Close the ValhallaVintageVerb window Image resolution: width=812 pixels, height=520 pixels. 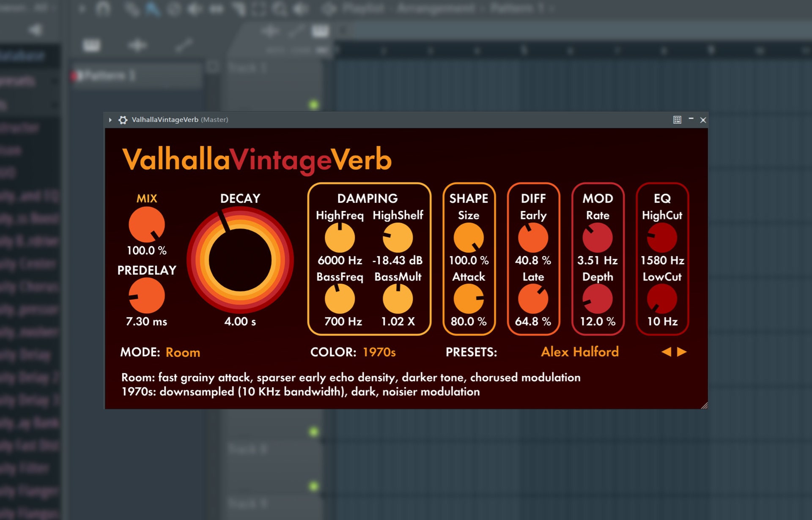tap(703, 120)
